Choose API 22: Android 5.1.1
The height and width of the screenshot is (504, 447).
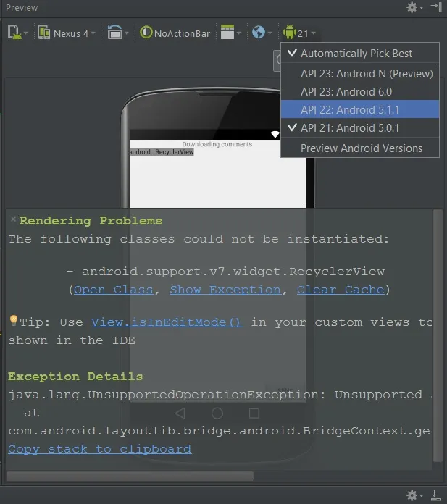pyautogui.click(x=360, y=109)
